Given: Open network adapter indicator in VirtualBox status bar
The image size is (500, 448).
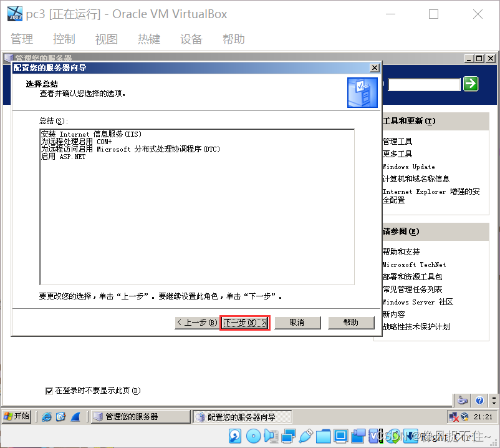Looking at the screenshot, I should pos(289,436).
